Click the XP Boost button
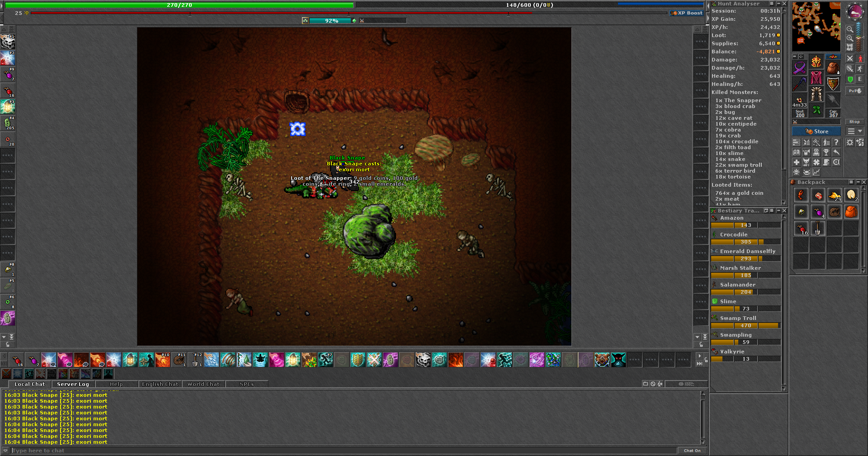 [x=687, y=13]
